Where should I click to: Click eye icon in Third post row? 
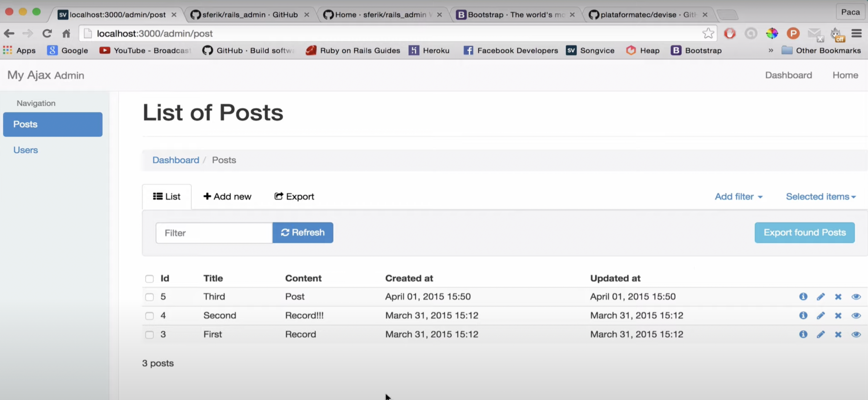pos(856,297)
